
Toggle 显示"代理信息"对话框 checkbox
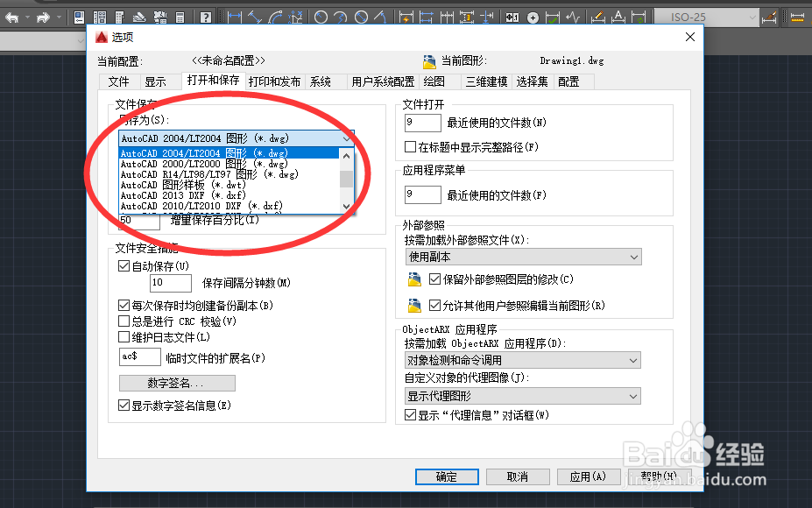[410, 415]
